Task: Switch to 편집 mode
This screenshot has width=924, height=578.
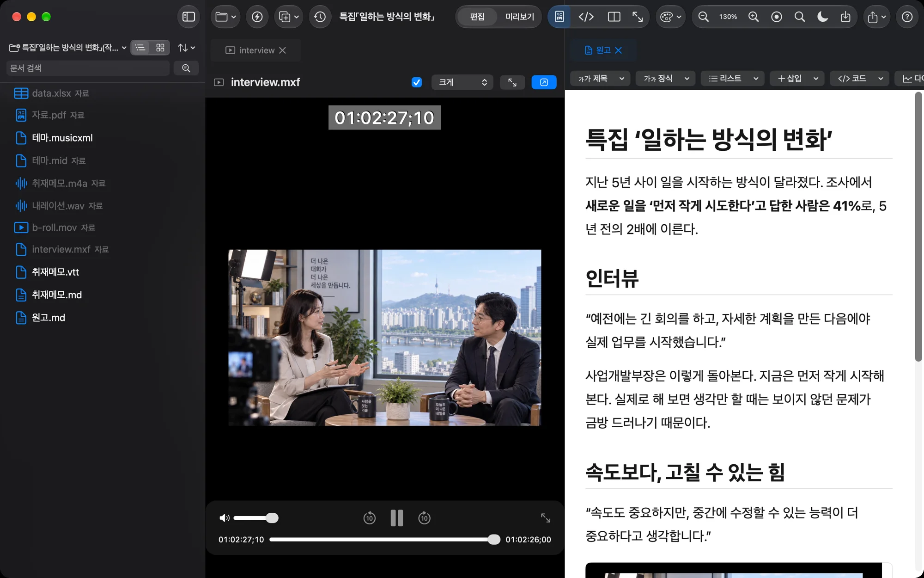Action: [477, 17]
